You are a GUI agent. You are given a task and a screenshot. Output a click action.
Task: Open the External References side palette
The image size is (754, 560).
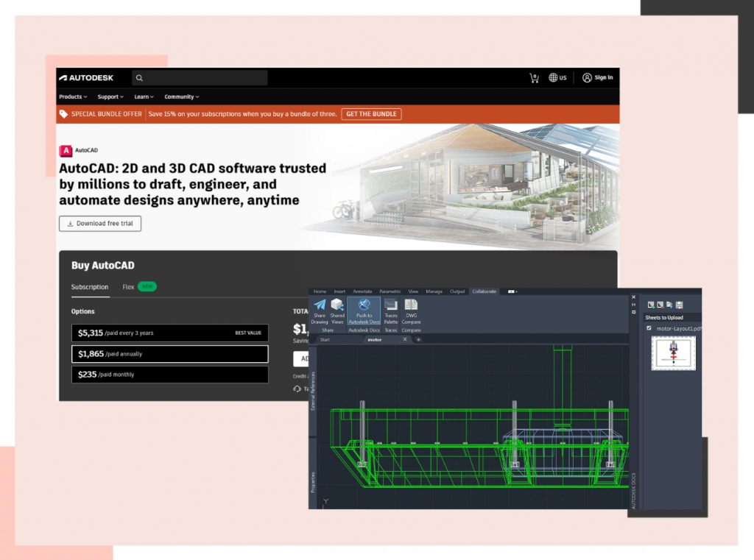pyautogui.click(x=312, y=390)
